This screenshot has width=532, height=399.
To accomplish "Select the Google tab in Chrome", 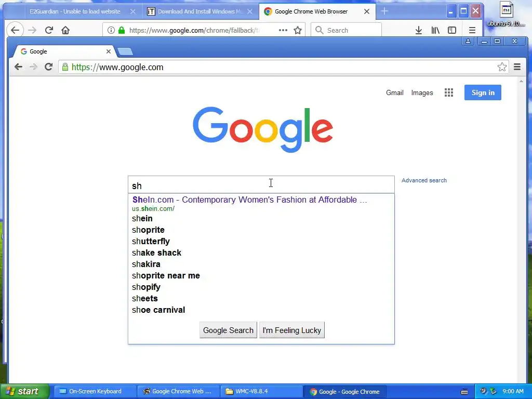I will tap(64, 51).
